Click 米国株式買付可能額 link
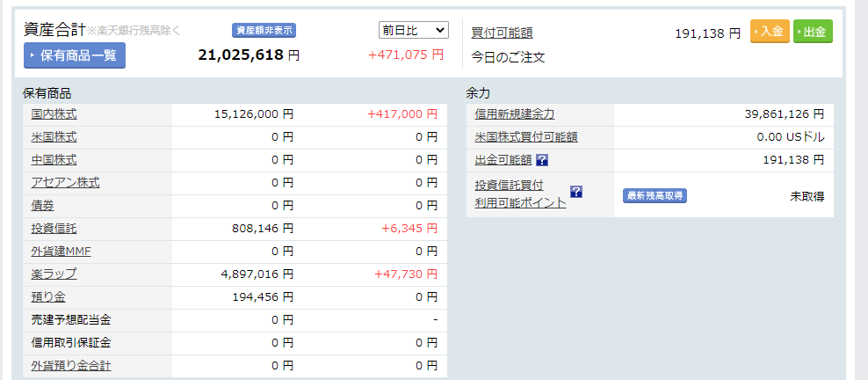868x380 pixels. 525,137
